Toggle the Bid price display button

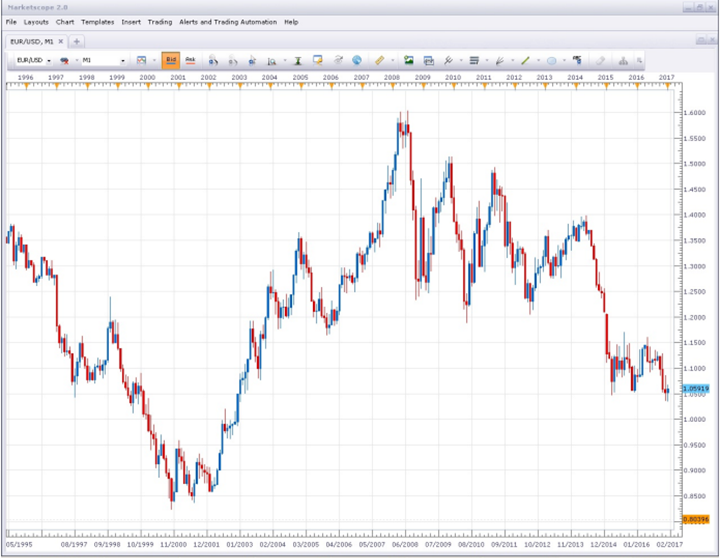pos(170,60)
